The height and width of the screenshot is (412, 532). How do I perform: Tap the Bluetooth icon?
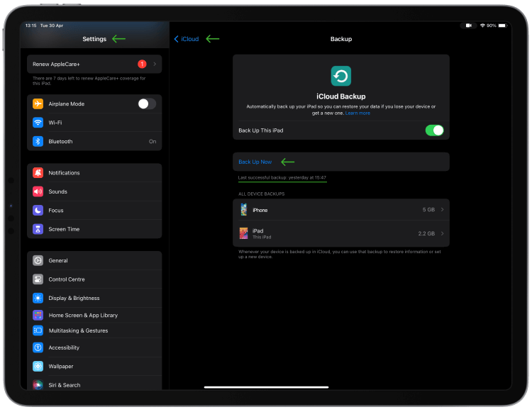pyautogui.click(x=38, y=141)
